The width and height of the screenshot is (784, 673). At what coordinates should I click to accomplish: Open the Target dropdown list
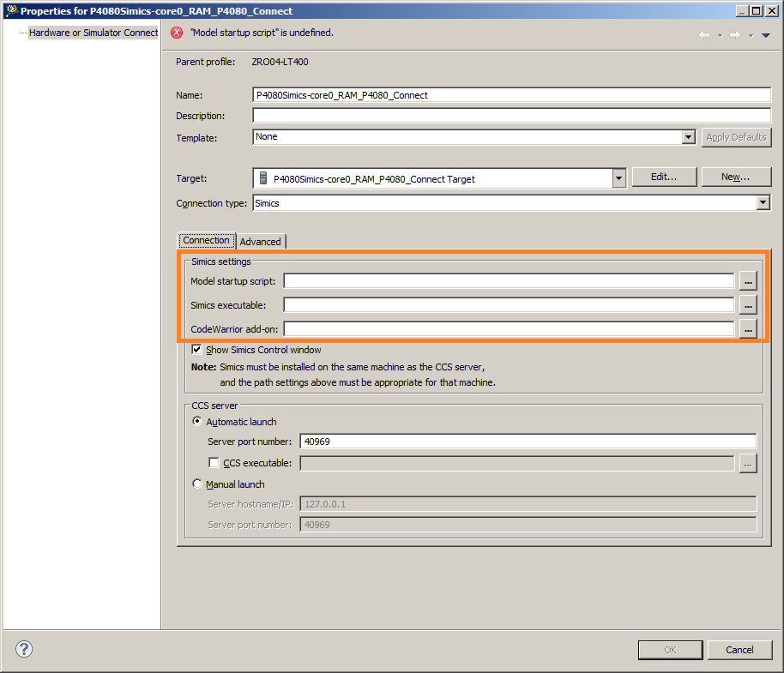[x=619, y=177]
